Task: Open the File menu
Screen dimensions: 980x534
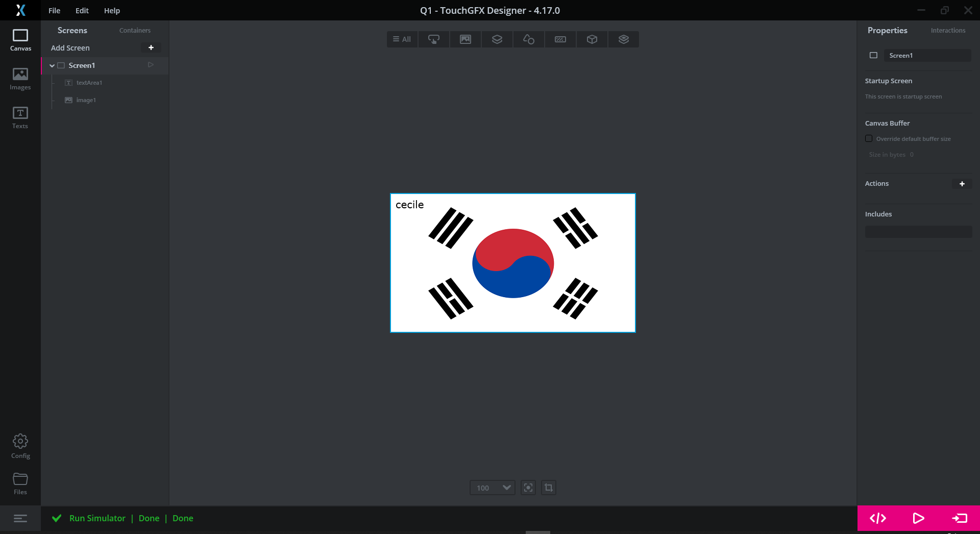Action: pos(54,11)
